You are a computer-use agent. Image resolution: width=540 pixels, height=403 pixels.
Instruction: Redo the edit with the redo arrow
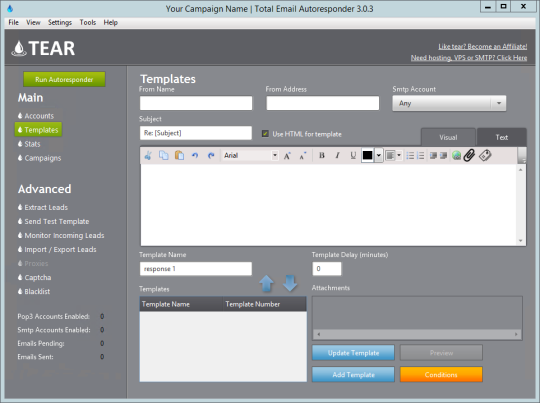coord(211,156)
